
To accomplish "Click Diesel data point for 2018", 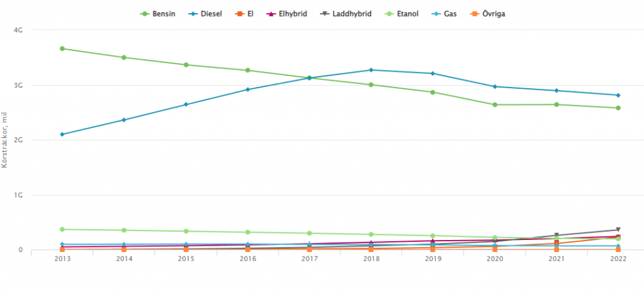I will 371,70.
